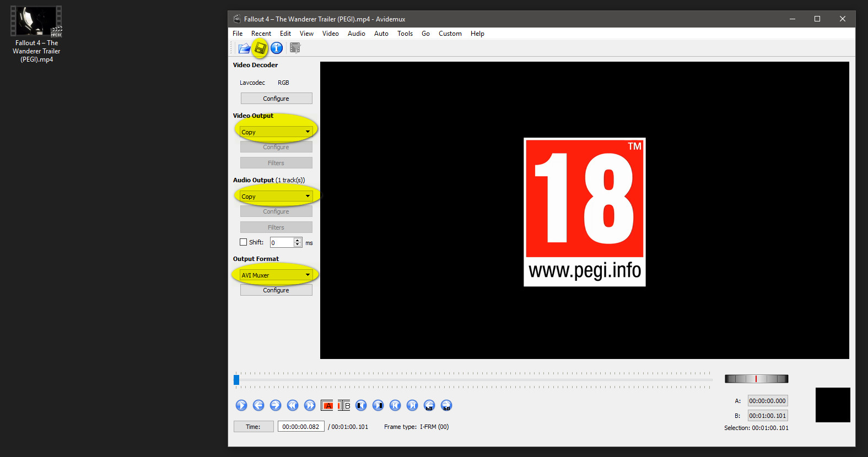The width and height of the screenshot is (868, 457).
Task: Click the black audio volume meter box
Action: [x=833, y=405]
